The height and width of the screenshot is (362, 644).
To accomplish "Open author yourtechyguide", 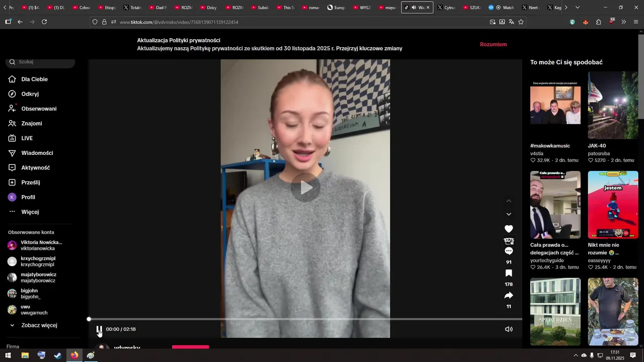I will tap(547, 260).
